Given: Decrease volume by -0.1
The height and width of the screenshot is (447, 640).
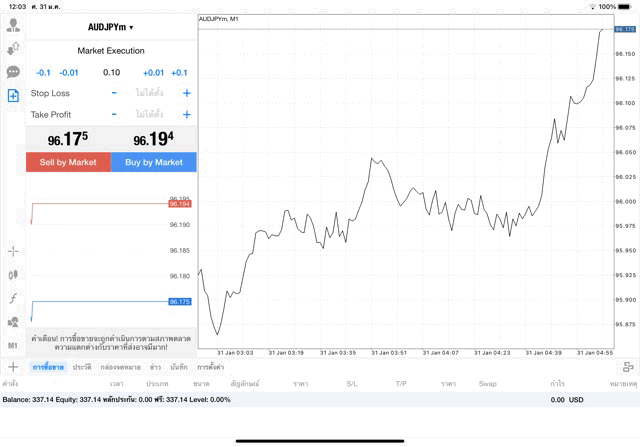Looking at the screenshot, I should (43, 73).
